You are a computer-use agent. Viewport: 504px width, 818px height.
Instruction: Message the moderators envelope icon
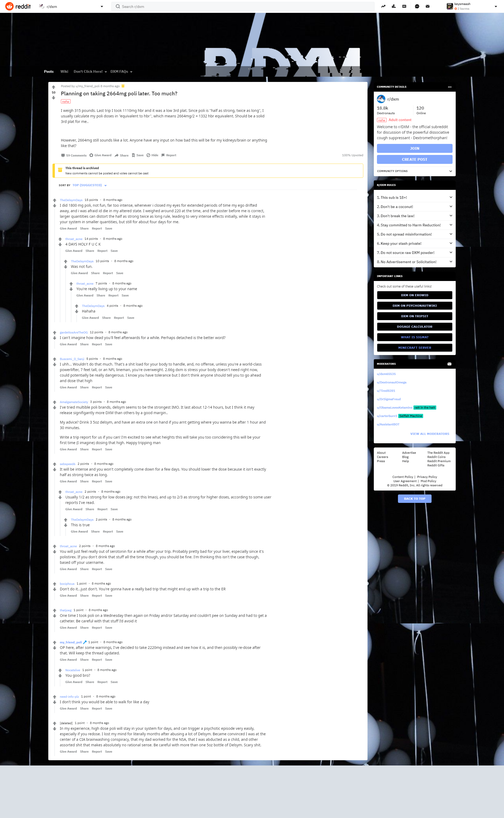tap(449, 364)
